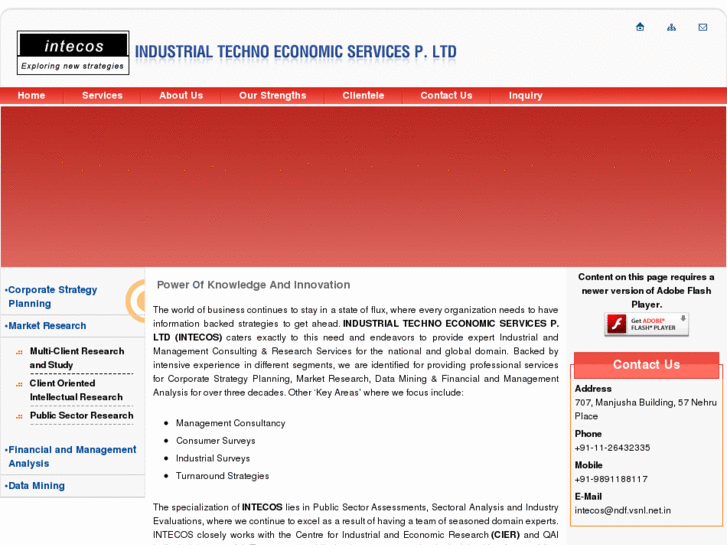The height and width of the screenshot is (545, 727).
Task: Click the Power Of Knowledge And Innovation heading
Action: click(x=254, y=285)
